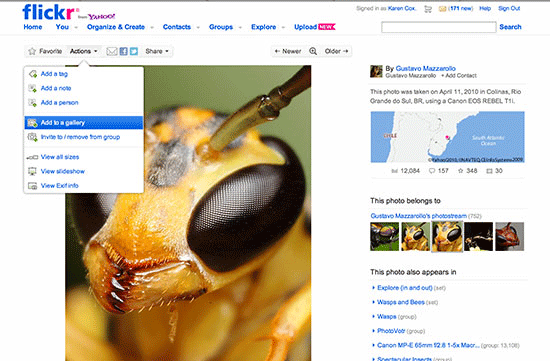Open the second photostream thumbnail
This screenshot has width=550, height=361.
click(x=415, y=236)
